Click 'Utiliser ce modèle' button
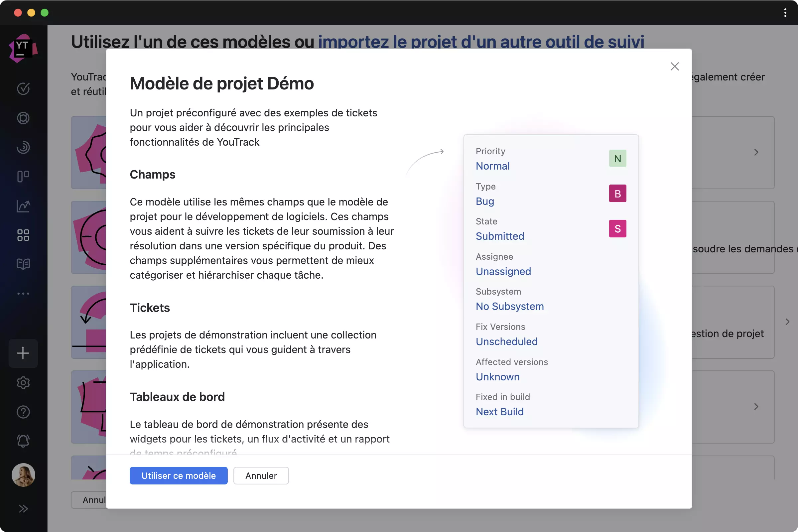Viewport: 798px width, 532px height. coord(179,475)
